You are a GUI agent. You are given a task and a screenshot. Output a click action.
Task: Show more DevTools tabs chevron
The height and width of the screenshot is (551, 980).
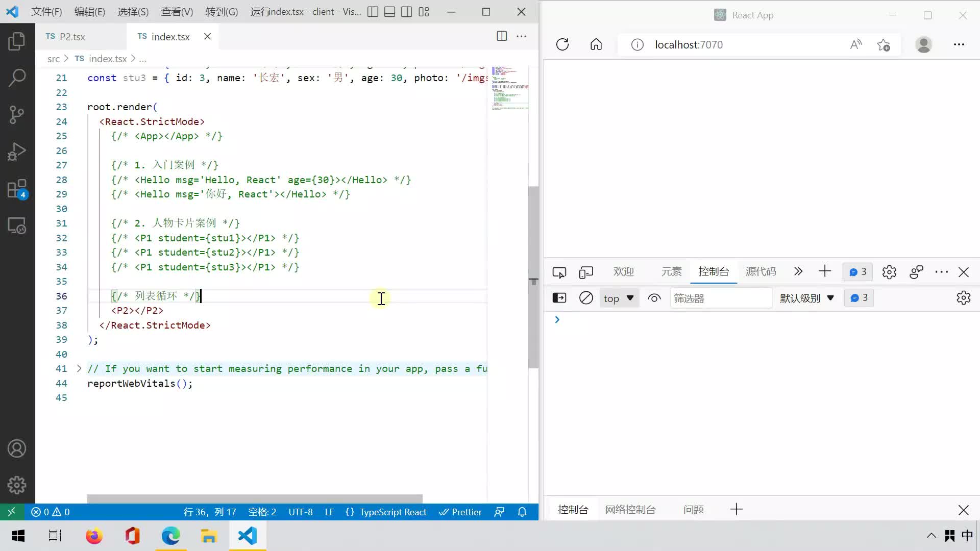point(798,271)
